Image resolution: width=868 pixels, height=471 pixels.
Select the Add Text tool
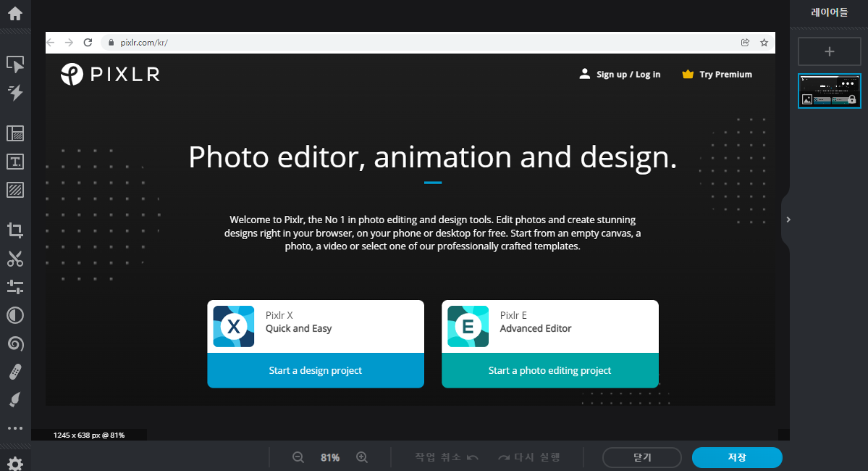pyautogui.click(x=15, y=162)
